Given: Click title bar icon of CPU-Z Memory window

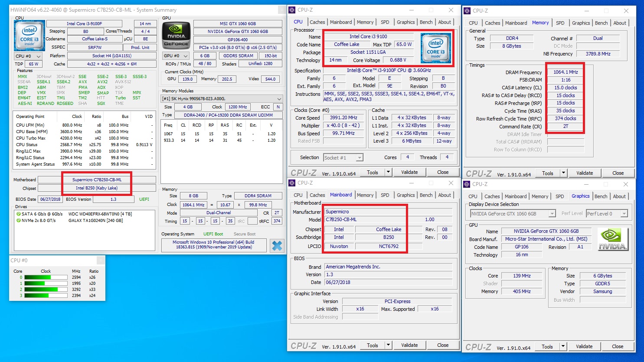Looking at the screenshot, I should point(467,10).
